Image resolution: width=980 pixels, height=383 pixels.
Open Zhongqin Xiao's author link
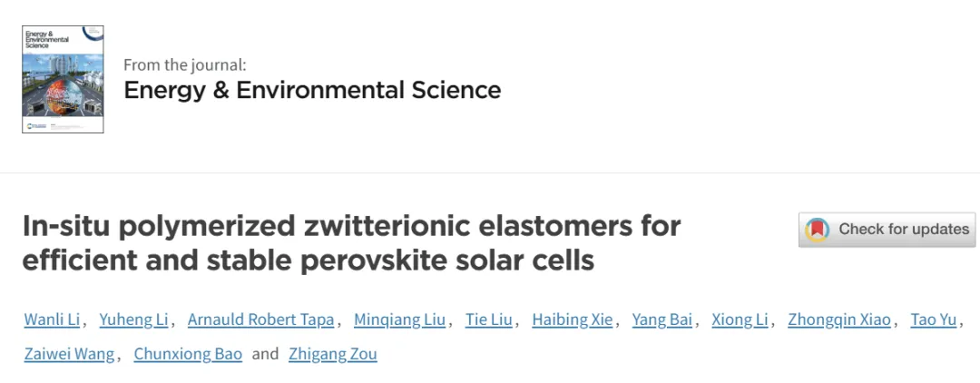[839, 319]
